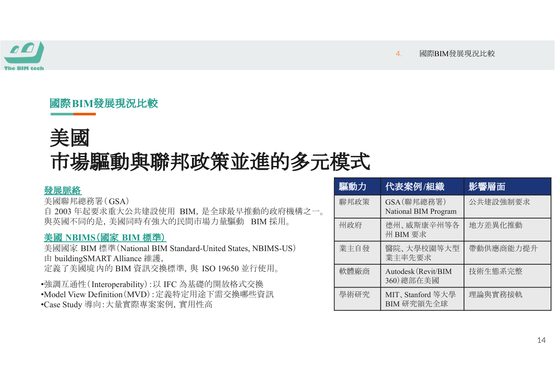The width and height of the screenshot is (555, 392).
Task: Click the green subtitle 國際BIM發展現況比較
Action: [x=104, y=104]
